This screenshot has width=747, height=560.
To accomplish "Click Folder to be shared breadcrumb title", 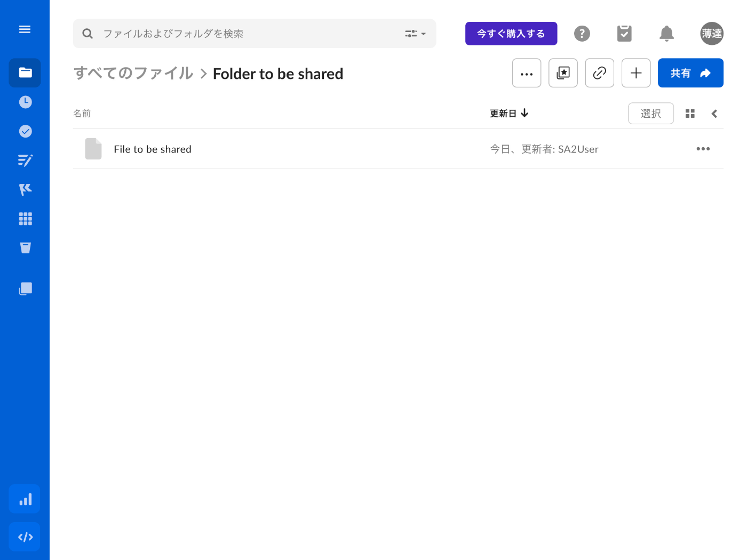I will click(x=278, y=74).
